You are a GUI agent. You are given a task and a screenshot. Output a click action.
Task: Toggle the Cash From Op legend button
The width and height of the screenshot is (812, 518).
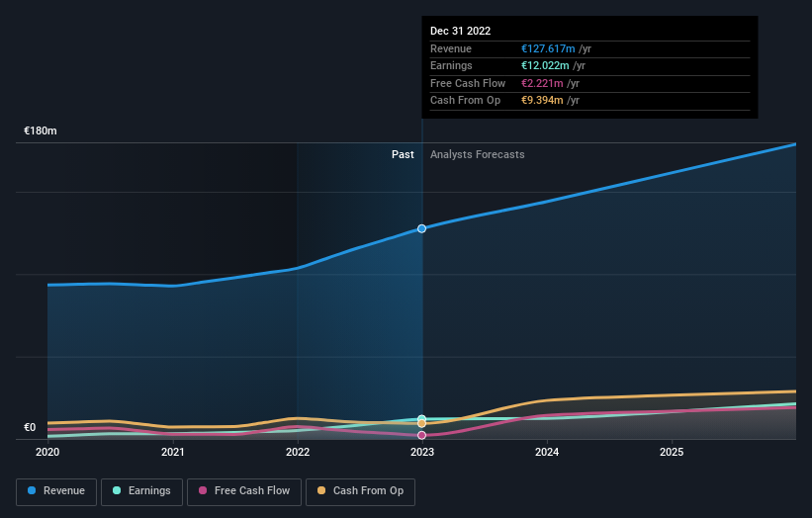pos(360,491)
